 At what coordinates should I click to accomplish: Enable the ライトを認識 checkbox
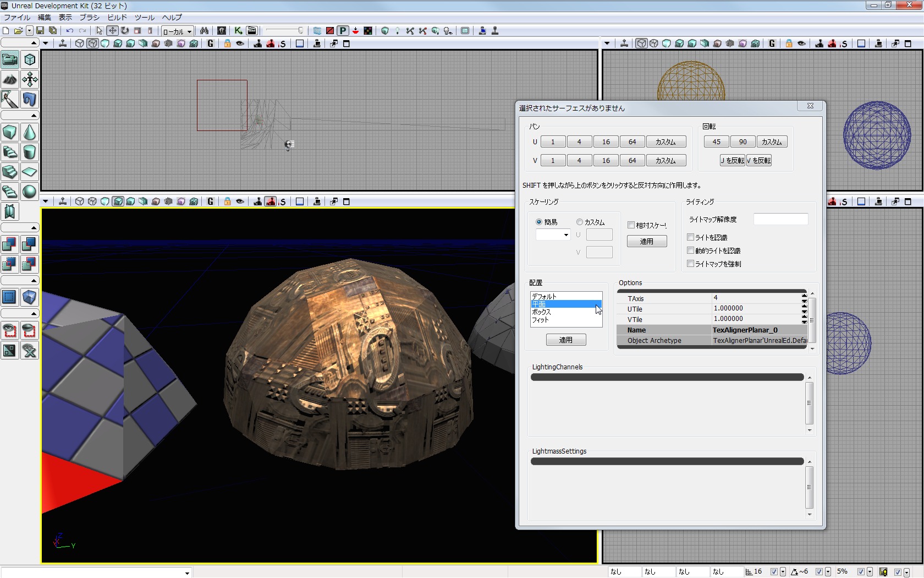[690, 237]
